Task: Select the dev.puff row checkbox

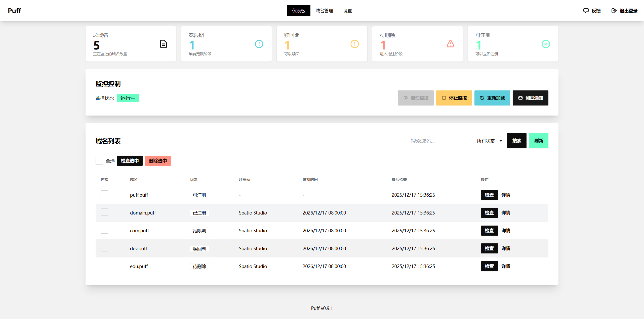Action: click(104, 248)
